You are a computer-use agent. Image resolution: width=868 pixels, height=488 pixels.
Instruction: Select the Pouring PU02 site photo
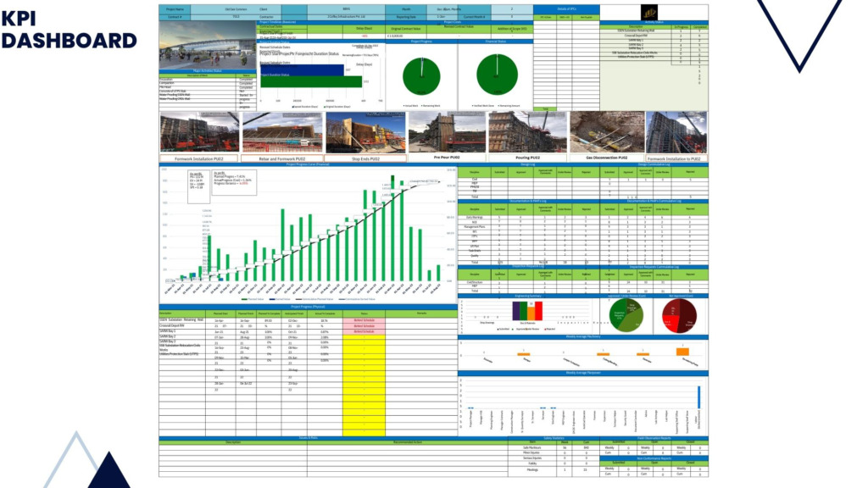[x=527, y=132]
